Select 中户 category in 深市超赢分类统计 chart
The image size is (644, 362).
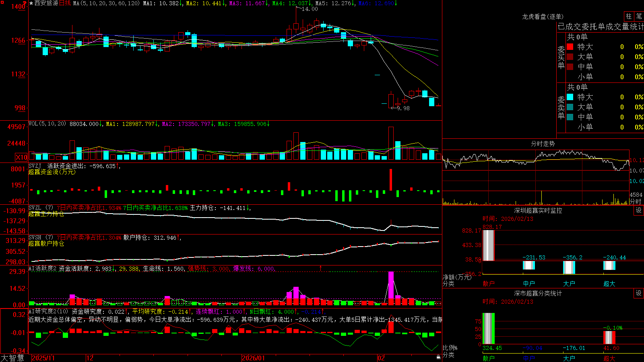pyautogui.click(x=529, y=358)
